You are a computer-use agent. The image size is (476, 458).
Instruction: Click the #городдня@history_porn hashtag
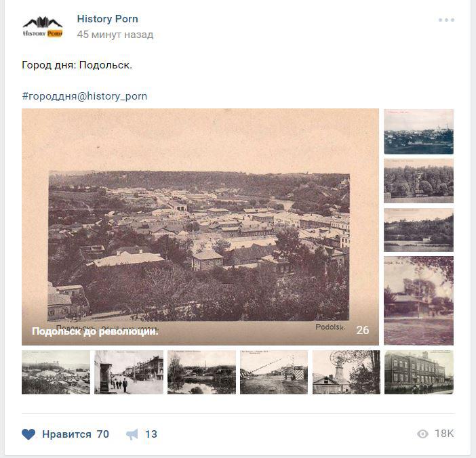click(x=84, y=96)
